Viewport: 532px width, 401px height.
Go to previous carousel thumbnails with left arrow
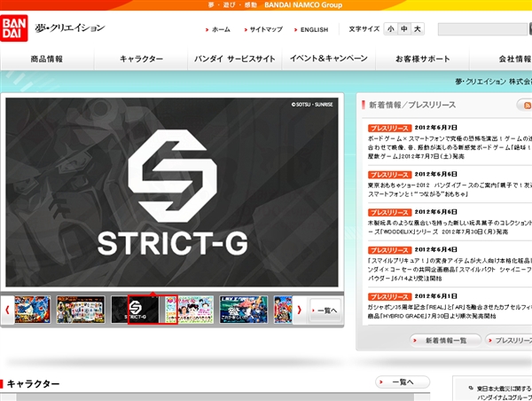7,310
